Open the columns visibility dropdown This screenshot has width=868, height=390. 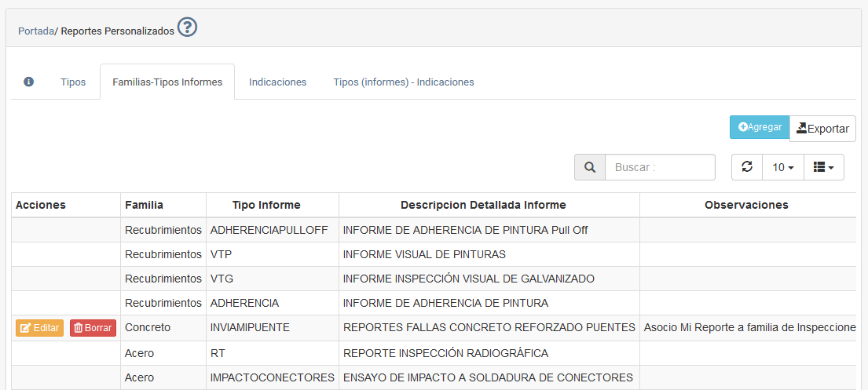pos(823,167)
